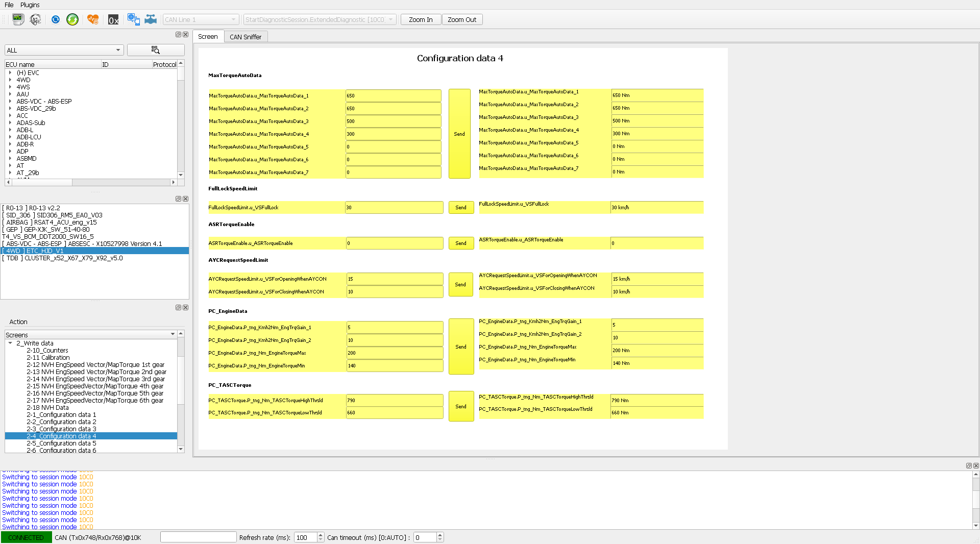Click the Protocol column header
This screenshot has width=980, height=544.
tap(164, 64)
